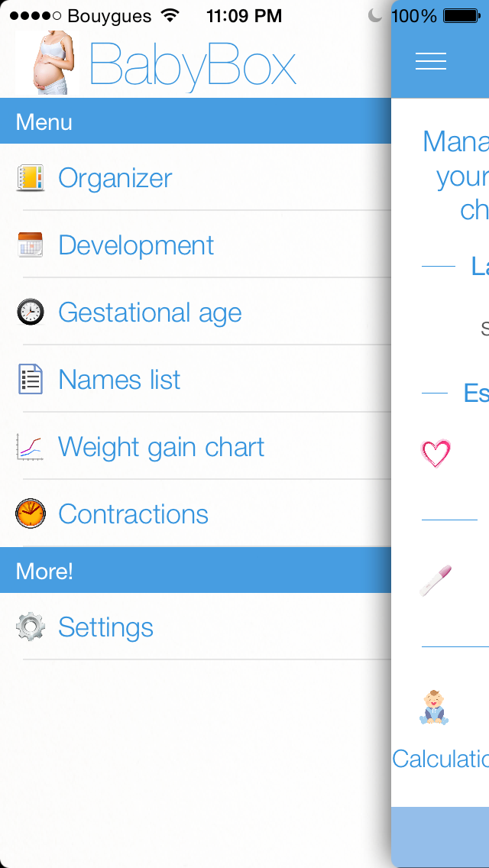Select the Development calendar icon
This screenshot has width=489, height=868.
29,245
